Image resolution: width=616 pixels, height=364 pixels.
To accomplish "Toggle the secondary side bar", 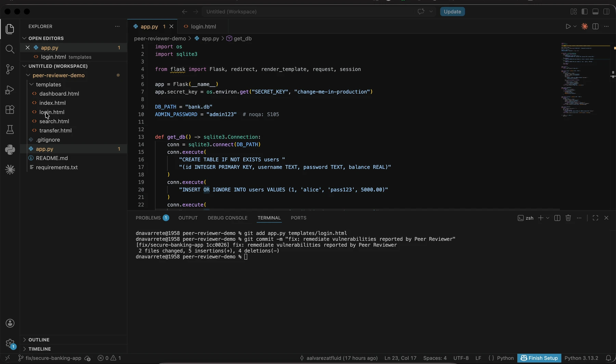I will (x=606, y=12).
